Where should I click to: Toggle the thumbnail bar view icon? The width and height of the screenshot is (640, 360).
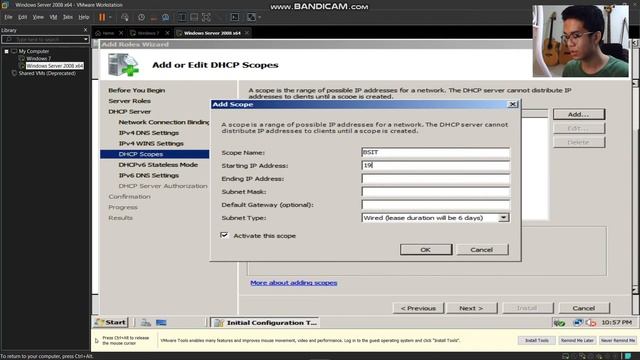pyautogui.click(x=194, y=17)
